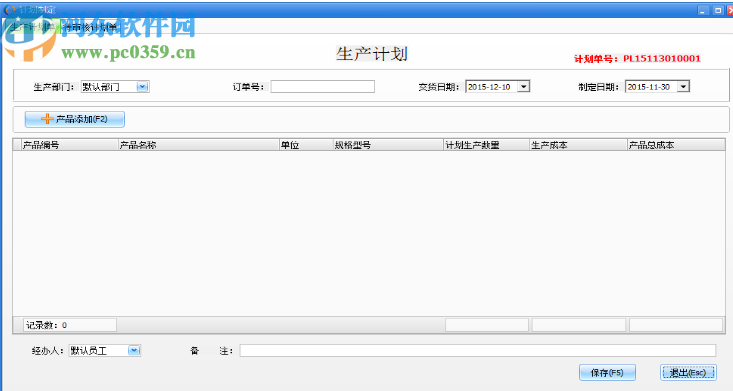733x391 pixels.
Task: Select the 计划单号 PL15113010001 text
Action: click(x=637, y=58)
